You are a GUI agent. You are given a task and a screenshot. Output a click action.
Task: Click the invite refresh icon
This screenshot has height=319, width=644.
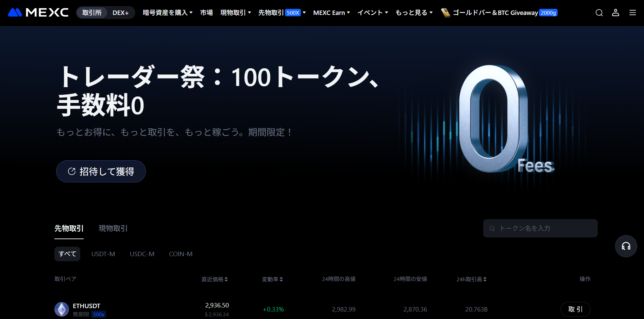(71, 171)
